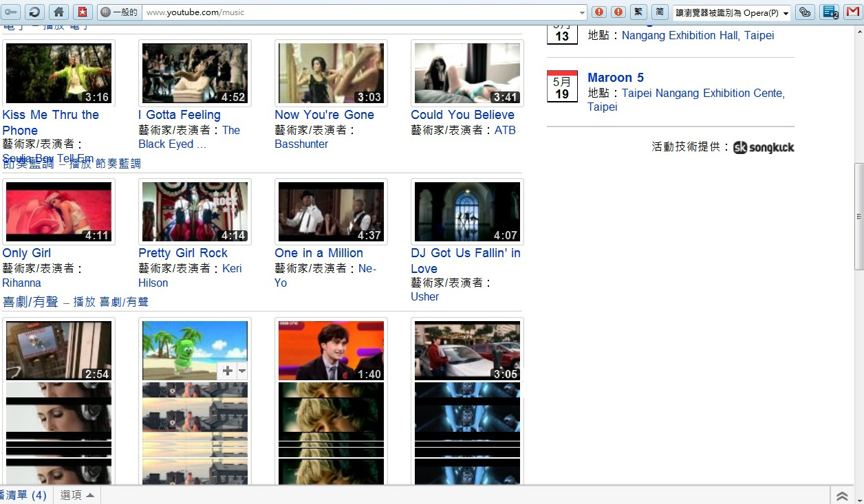Viewport: 864px width, 504px height.
Task: Click the red alert icon beside 繁 button
Action: tap(618, 12)
